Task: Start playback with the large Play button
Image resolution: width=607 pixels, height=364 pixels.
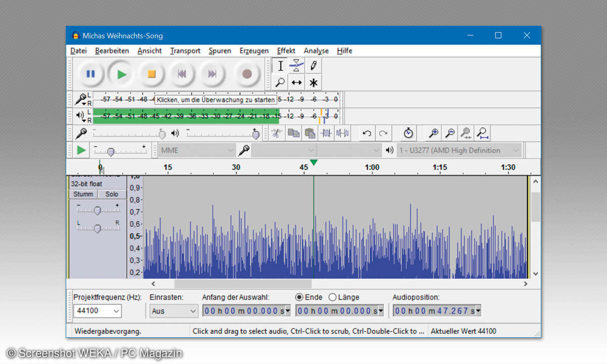Action: (121, 74)
